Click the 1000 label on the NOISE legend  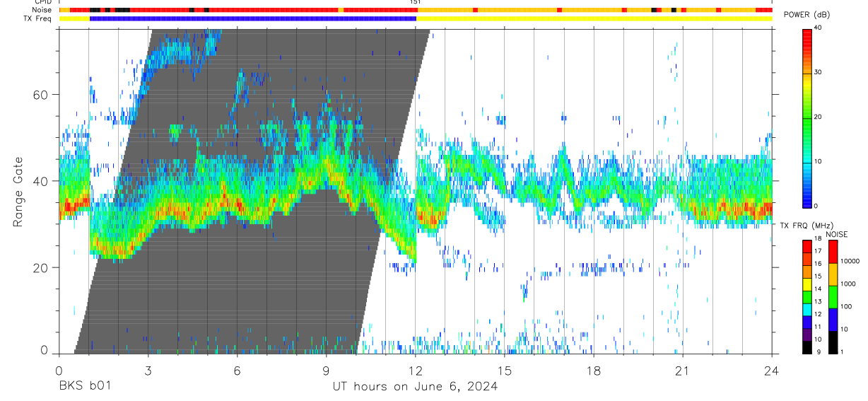[x=847, y=284]
